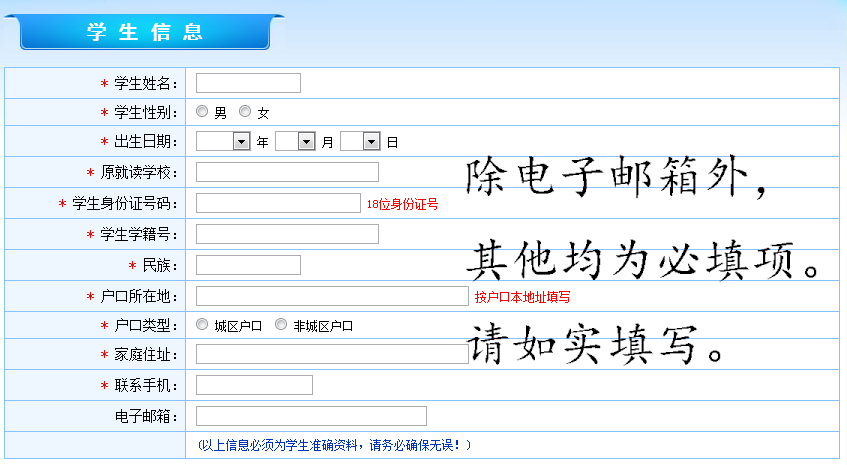
Task: Click the 户口所在地 household location field
Action: click(x=331, y=296)
